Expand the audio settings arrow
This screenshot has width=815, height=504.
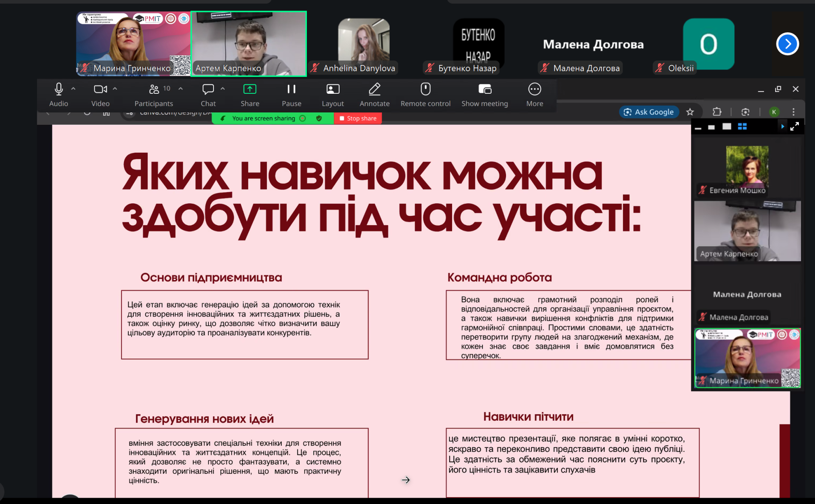[73, 89]
